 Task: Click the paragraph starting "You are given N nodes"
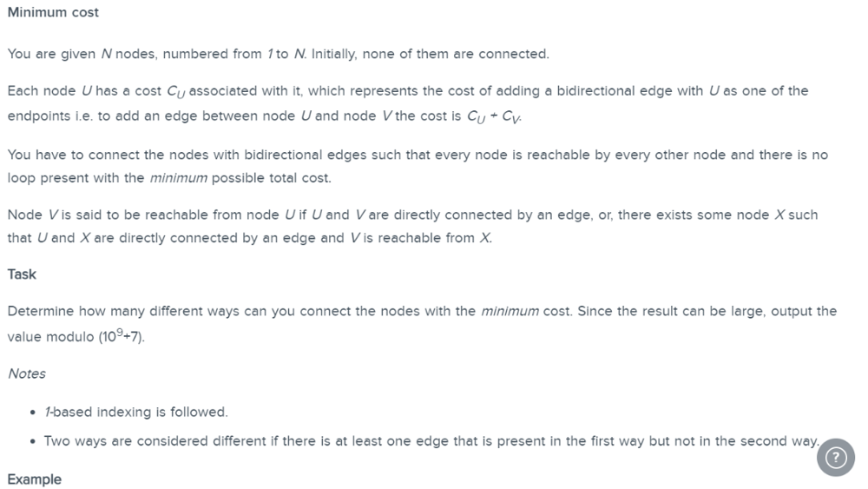(x=279, y=54)
